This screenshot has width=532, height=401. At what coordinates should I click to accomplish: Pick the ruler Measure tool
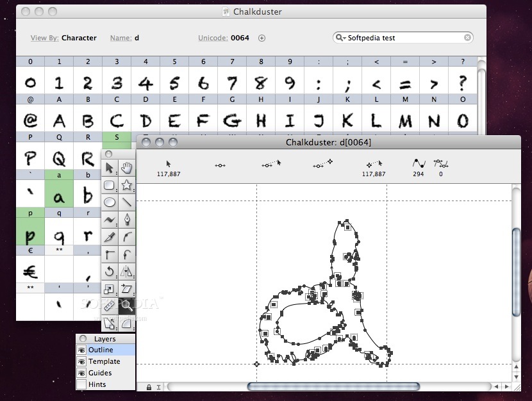pyautogui.click(x=109, y=306)
